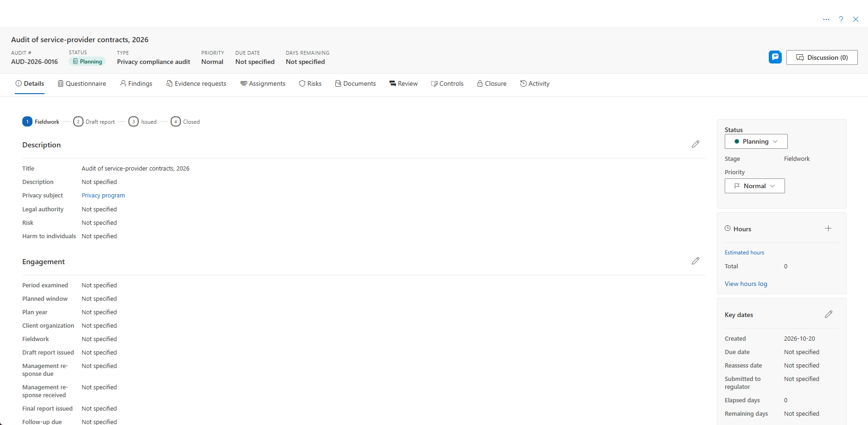Click the Privacy compliance audit type value
Image resolution: width=868 pixels, height=425 pixels.
[x=153, y=62]
